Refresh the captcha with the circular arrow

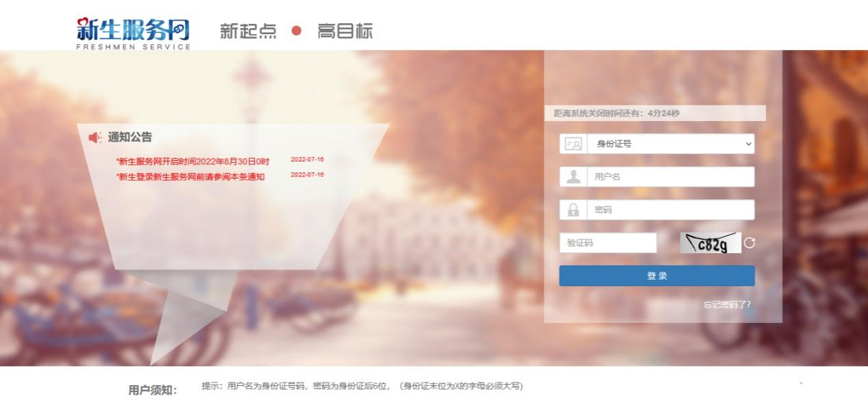pyautogui.click(x=749, y=243)
